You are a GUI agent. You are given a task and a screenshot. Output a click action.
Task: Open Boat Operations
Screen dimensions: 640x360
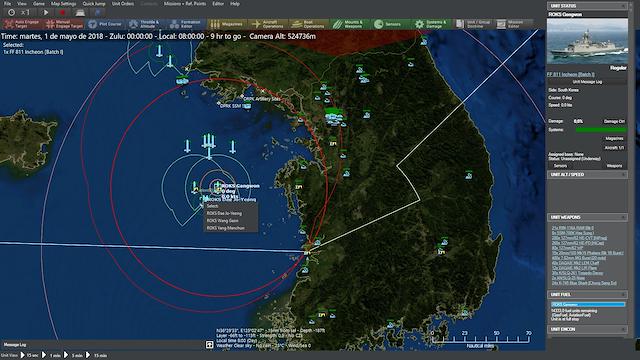[309, 24]
